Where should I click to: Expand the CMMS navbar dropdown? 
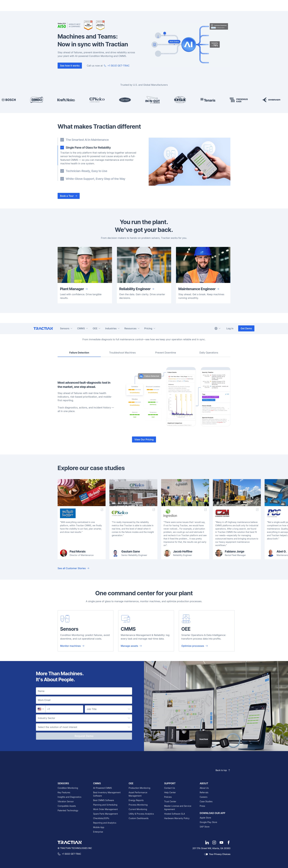(x=82, y=328)
